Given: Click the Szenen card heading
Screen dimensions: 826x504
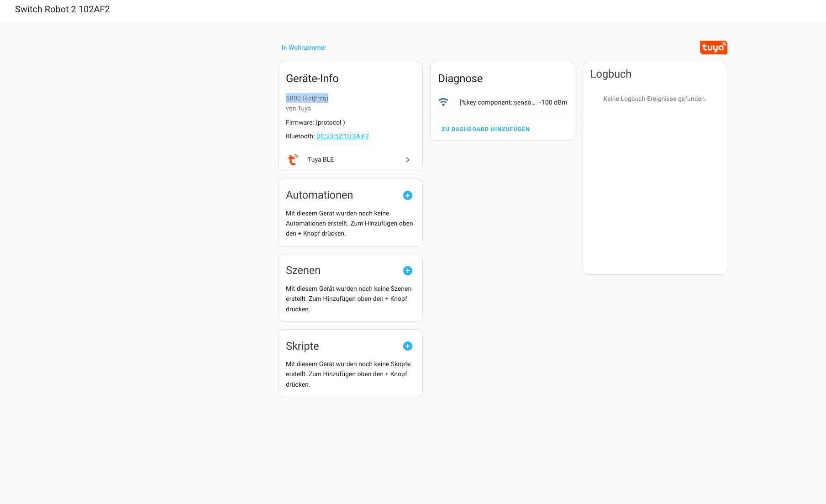Looking at the screenshot, I should 303,270.
